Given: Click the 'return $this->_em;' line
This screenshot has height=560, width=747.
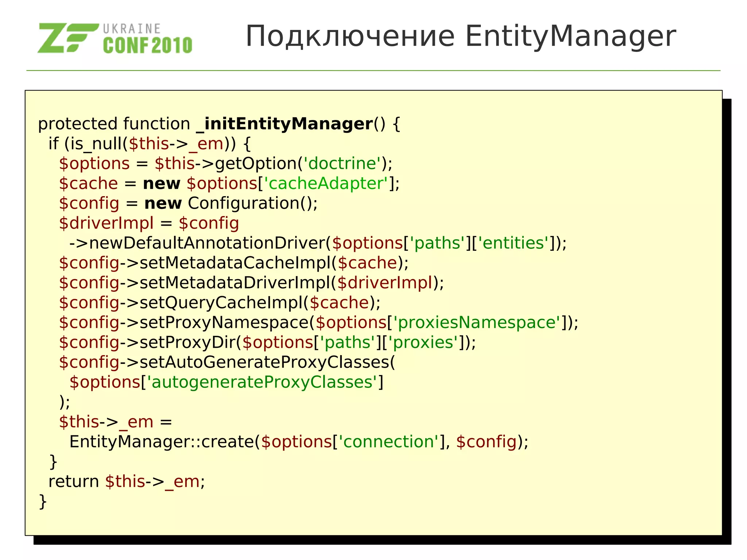Looking at the screenshot, I should [127, 482].
